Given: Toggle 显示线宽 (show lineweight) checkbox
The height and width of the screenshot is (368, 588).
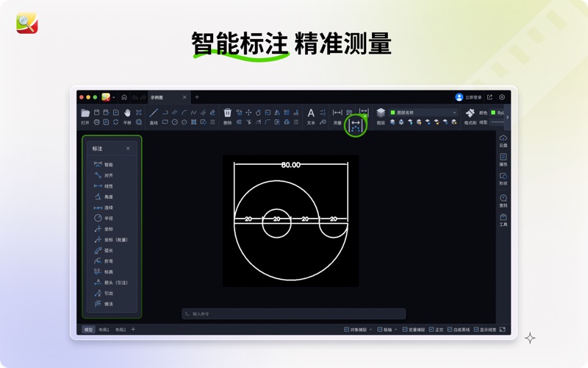Looking at the screenshot, I should click(x=476, y=329).
